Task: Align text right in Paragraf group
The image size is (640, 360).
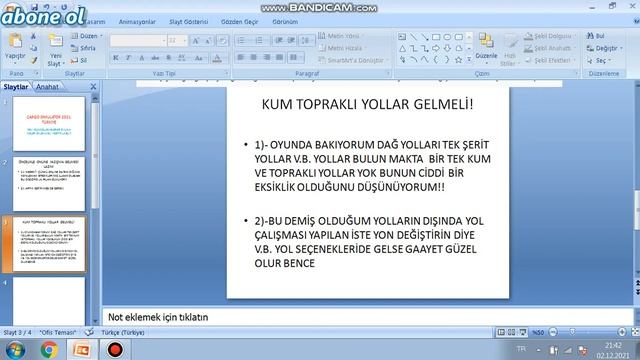Action: tap(267, 58)
